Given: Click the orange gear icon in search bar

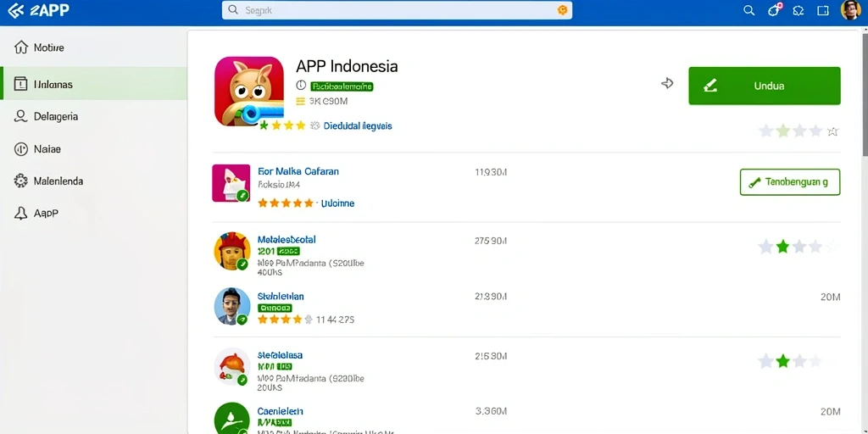Looking at the screenshot, I should (563, 10).
